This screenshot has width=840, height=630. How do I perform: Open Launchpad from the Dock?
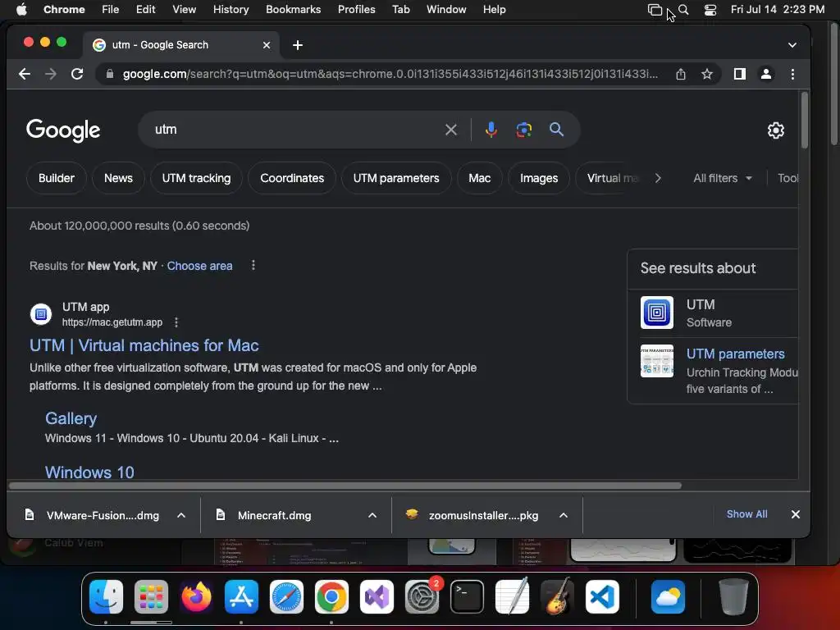coord(151,596)
